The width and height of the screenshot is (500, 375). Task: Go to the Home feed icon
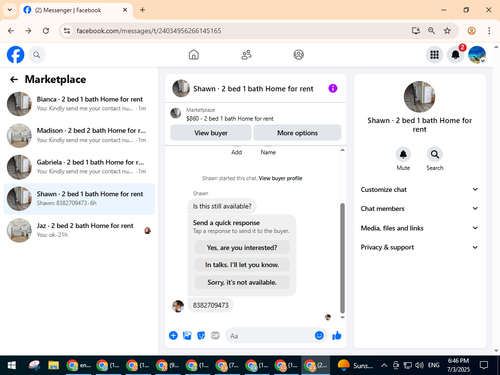(194, 55)
